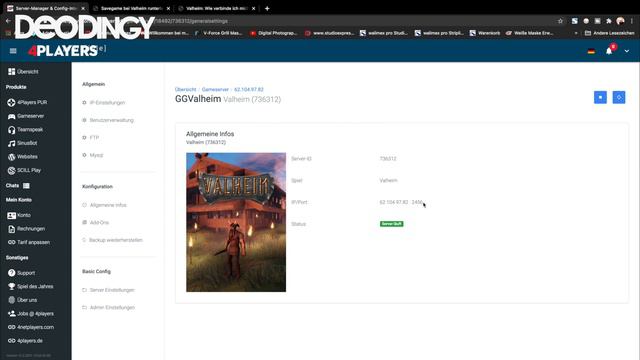640x360 pixels.
Task: Open a new browser tab
Action: coord(267,8)
